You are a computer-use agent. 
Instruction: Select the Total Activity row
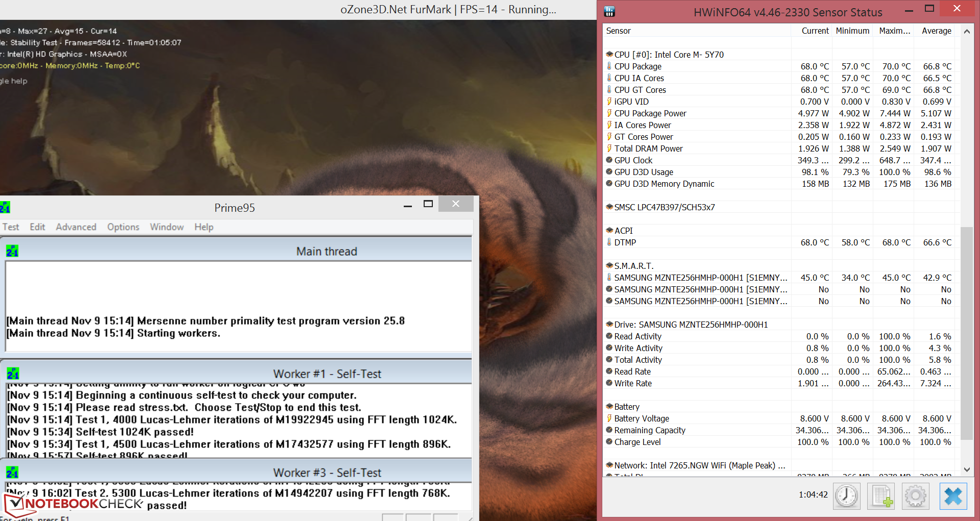[779, 360]
